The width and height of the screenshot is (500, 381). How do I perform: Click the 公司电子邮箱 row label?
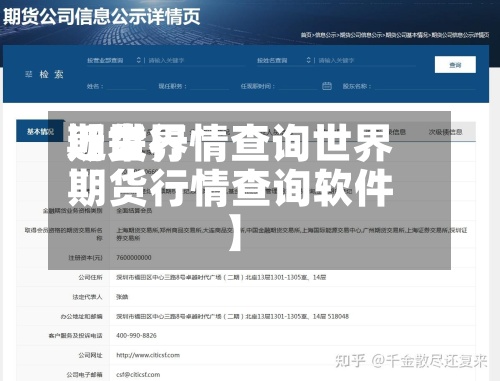[84, 375]
